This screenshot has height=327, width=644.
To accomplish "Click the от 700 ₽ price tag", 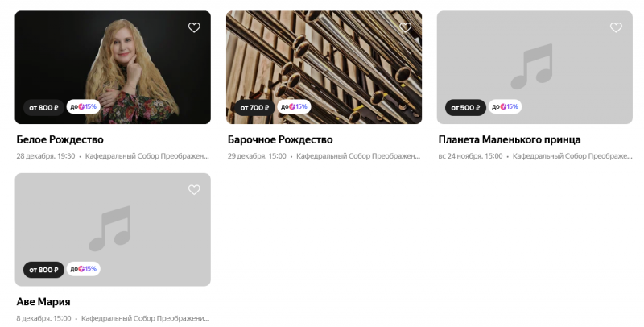I will 254,108.
